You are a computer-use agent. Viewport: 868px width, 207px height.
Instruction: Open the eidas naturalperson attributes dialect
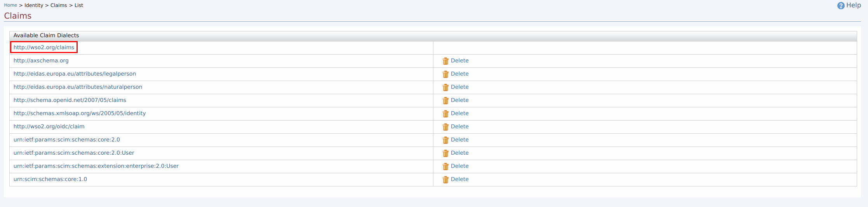78,87
